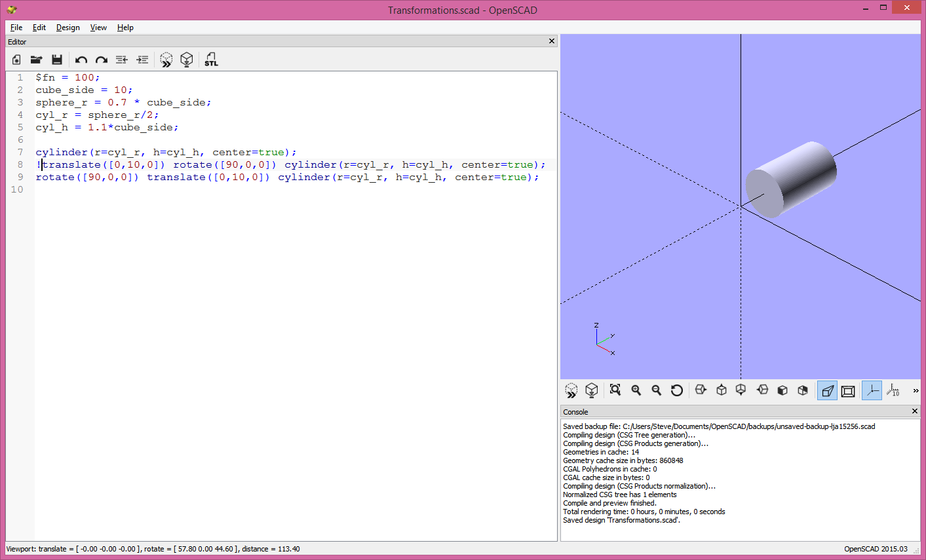Place cursor on the cylinder line 7
Viewport: 926px width, 560px height.
pos(164,152)
